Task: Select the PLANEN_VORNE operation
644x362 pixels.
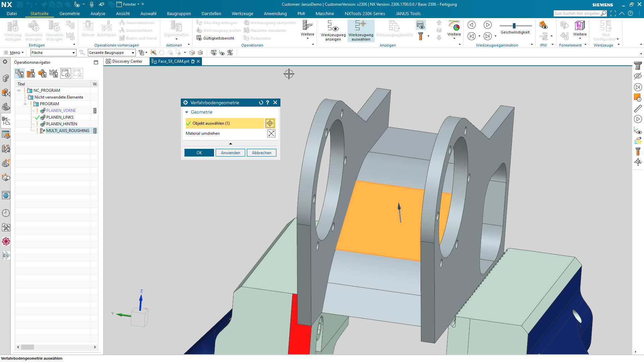Action: (61, 111)
